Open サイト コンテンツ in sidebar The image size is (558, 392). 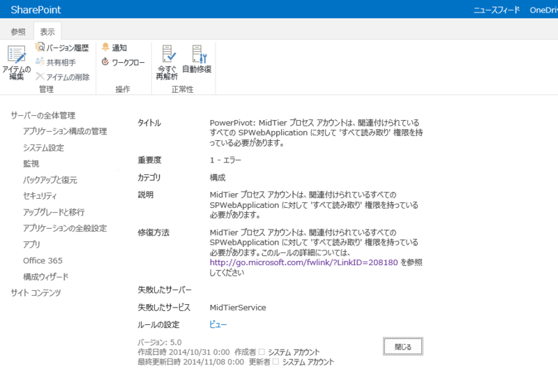(36, 292)
